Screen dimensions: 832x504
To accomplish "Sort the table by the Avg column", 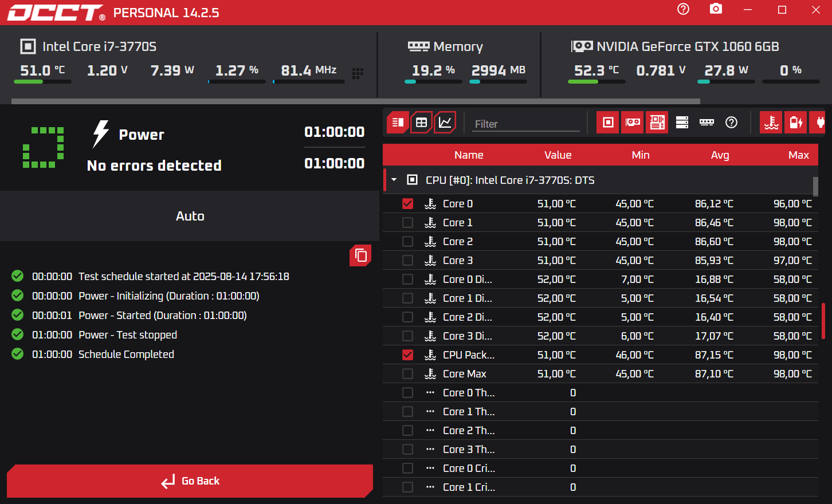I will [720, 155].
